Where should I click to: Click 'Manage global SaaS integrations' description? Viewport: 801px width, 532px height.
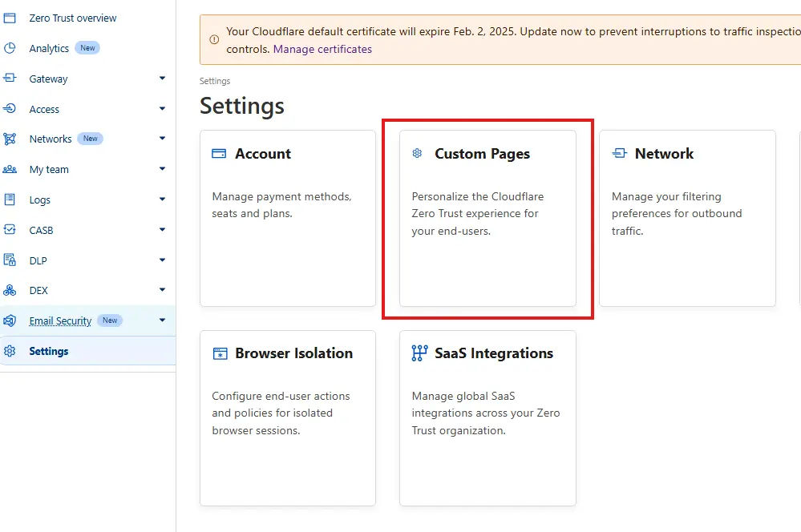pos(486,413)
